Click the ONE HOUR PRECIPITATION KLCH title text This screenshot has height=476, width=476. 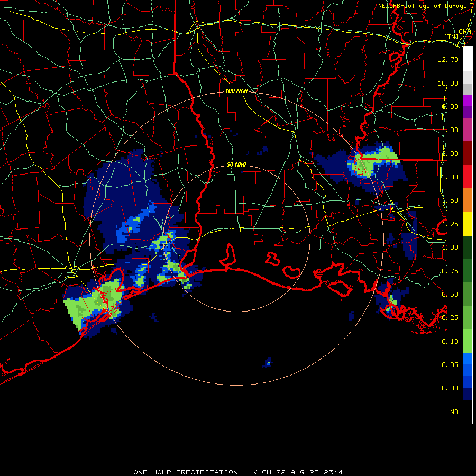[x=240, y=472]
